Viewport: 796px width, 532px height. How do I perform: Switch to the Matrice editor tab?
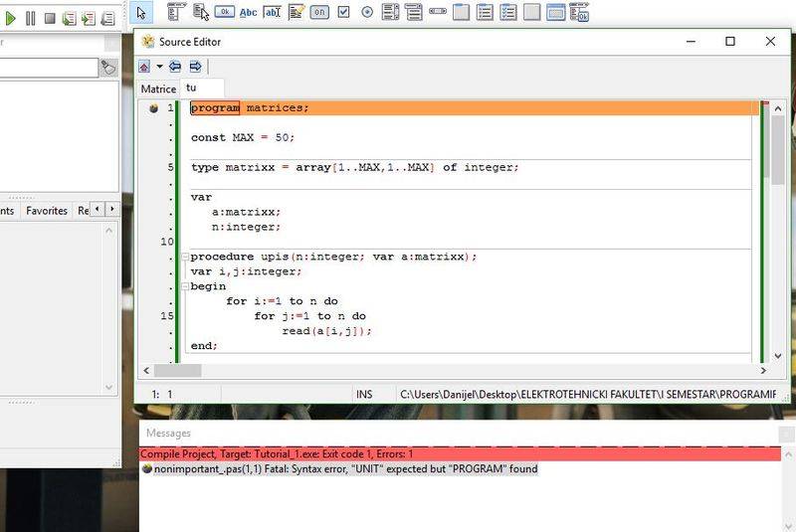(x=158, y=89)
